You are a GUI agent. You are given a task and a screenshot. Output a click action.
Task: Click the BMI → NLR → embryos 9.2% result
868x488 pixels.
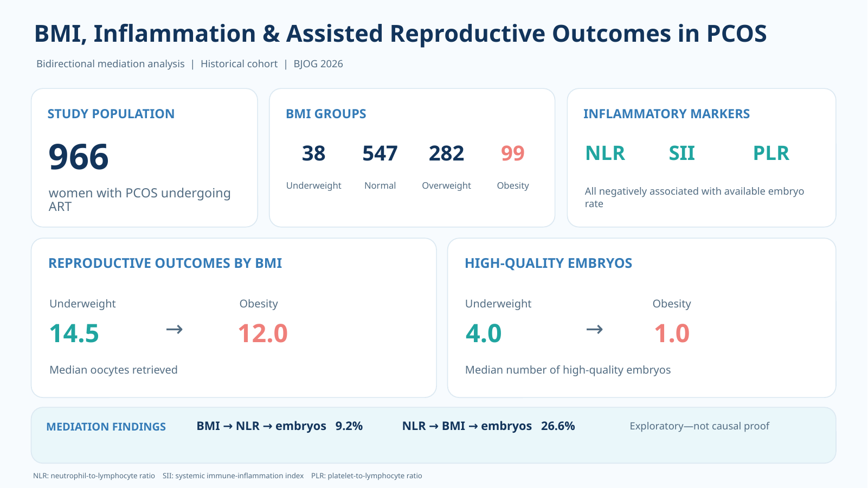(280, 426)
